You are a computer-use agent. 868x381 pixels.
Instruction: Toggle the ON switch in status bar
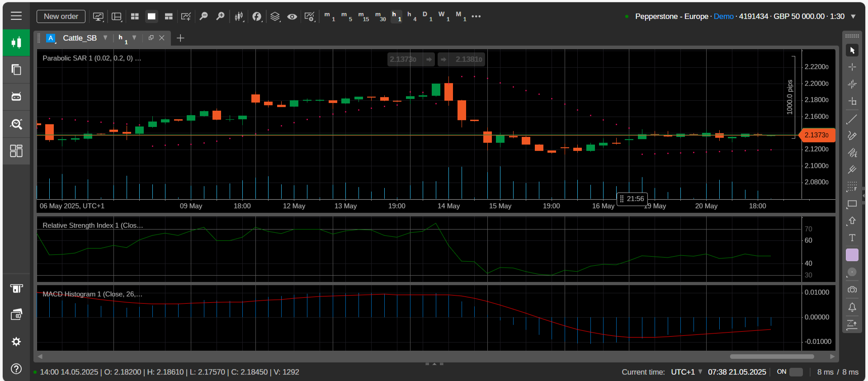click(796, 372)
